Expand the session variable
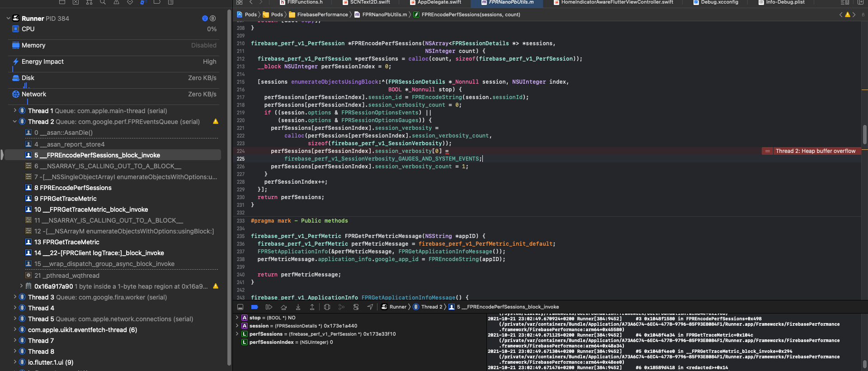 tap(237, 326)
